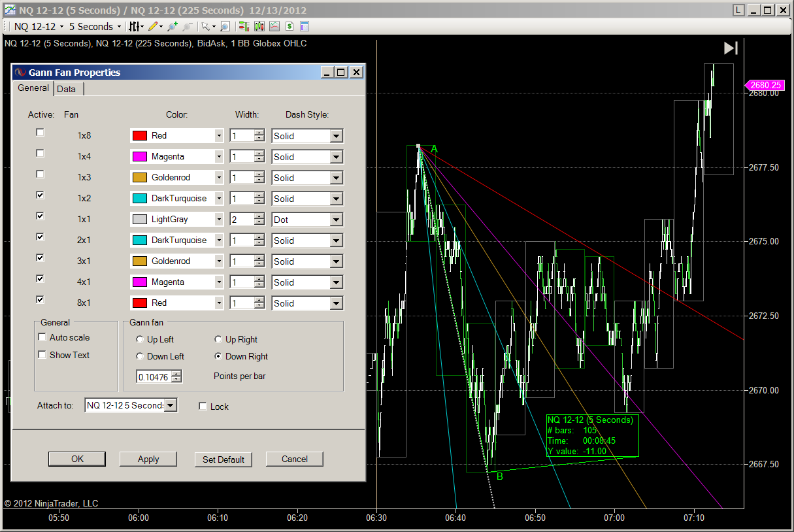This screenshot has height=532, width=794.
Task: Enable the 1x4 fan checkbox
Action: [x=41, y=153]
